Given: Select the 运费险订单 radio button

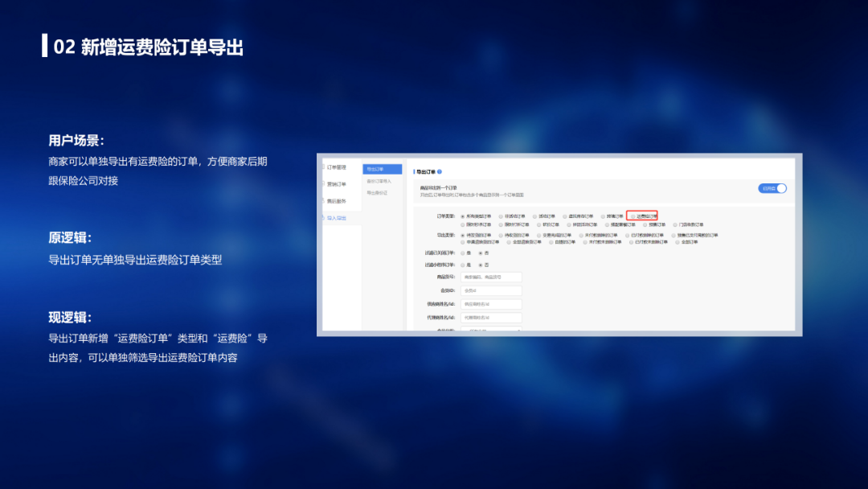Looking at the screenshot, I should (x=632, y=216).
